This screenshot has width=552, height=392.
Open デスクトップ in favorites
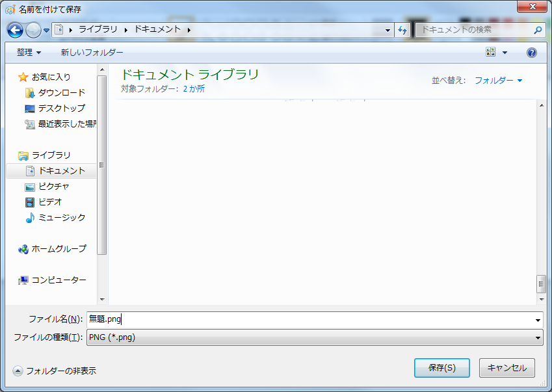(62, 108)
